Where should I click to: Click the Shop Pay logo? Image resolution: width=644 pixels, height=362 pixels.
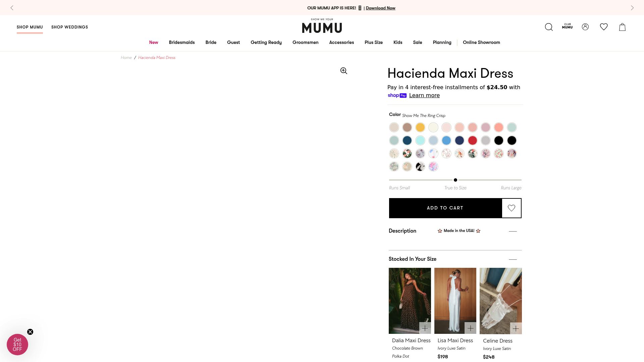coord(397,96)
